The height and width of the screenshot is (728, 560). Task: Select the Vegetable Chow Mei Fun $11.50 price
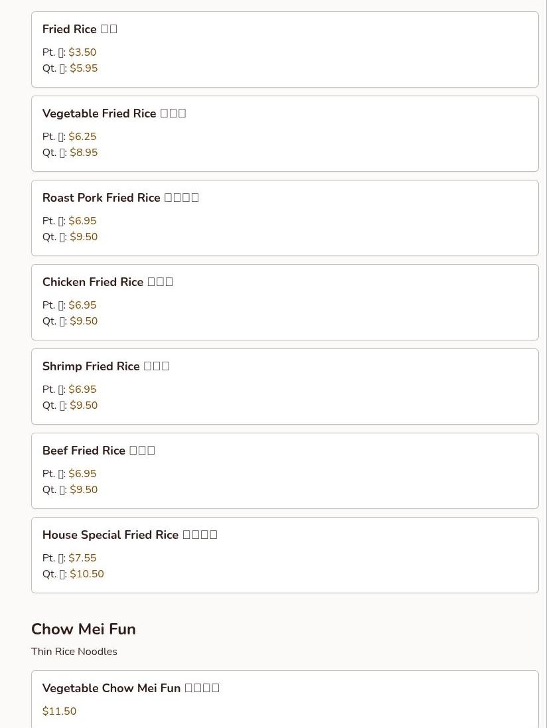59,711
